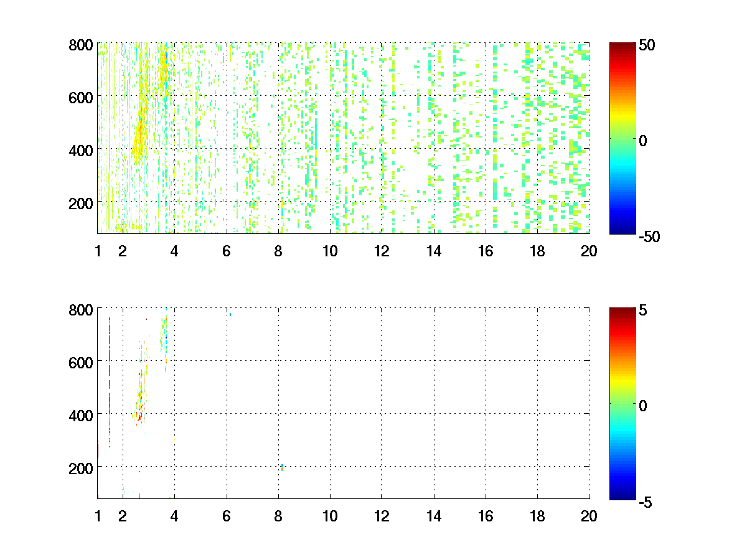Click x-axis tick '1' under the top plot

(98, 251)
